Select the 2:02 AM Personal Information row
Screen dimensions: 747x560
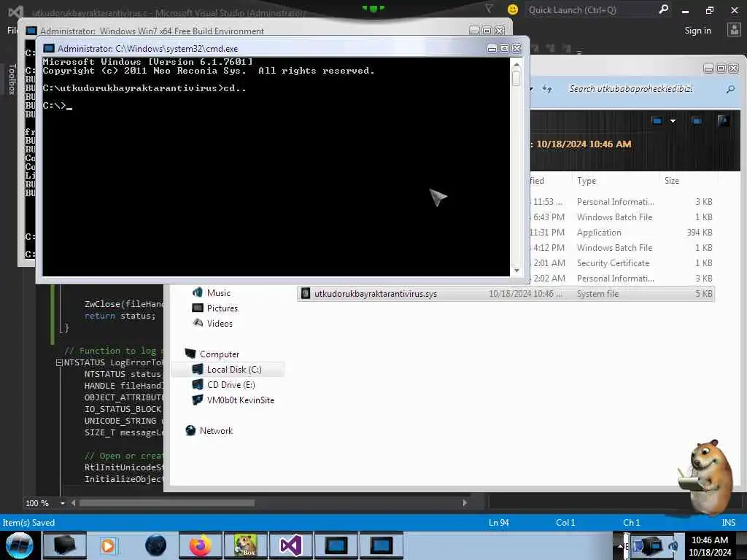click(622, 278)
